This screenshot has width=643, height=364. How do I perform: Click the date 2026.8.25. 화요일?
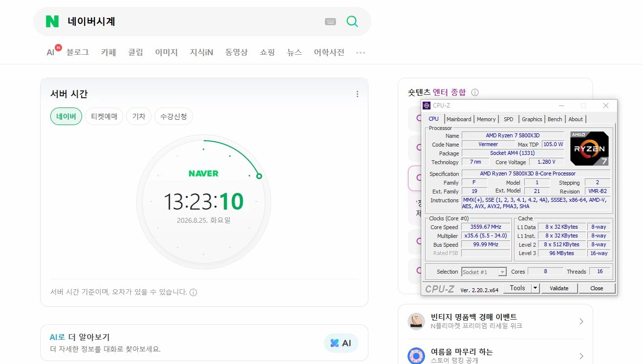[x=204, y=220]
